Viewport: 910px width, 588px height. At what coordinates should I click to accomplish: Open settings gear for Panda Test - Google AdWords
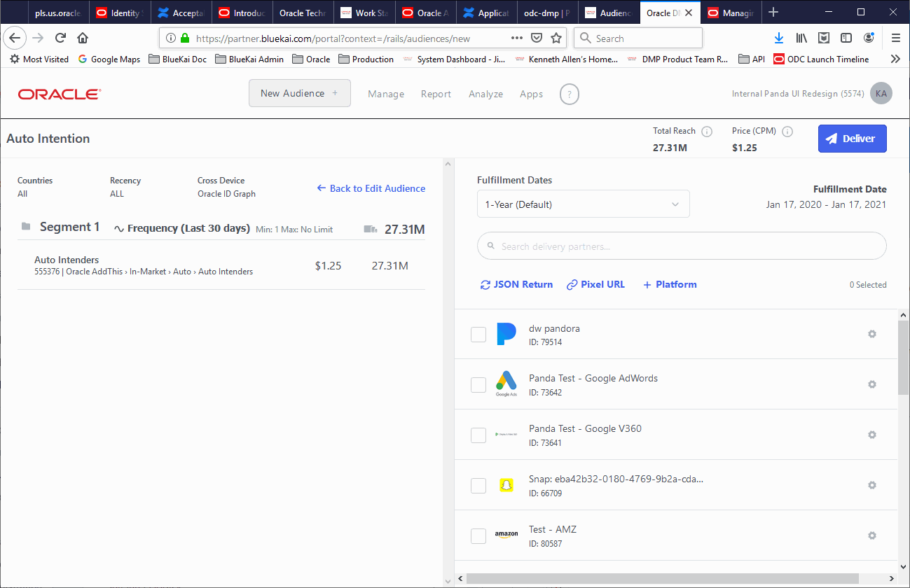tap(872, 384)
